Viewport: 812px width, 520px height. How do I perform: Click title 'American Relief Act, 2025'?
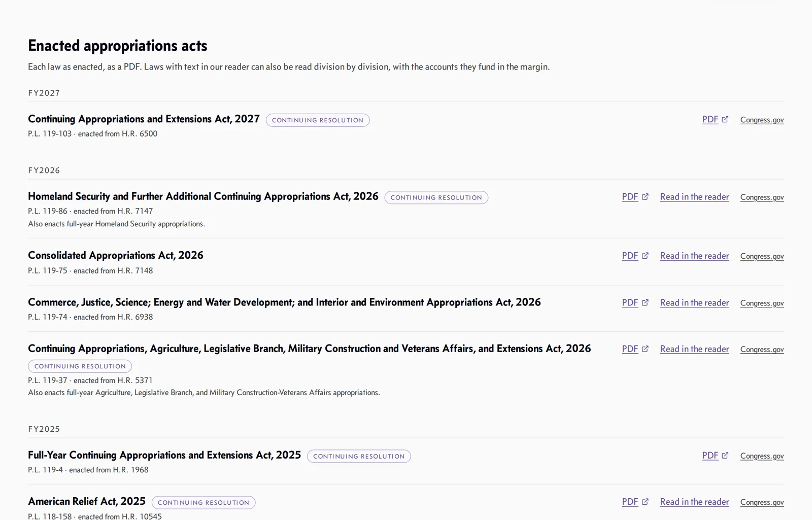[x=87, y=501]
